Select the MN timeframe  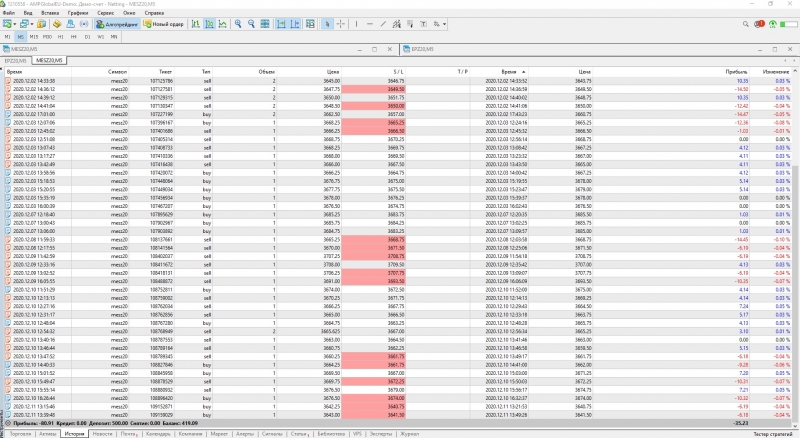coord(114,37)
